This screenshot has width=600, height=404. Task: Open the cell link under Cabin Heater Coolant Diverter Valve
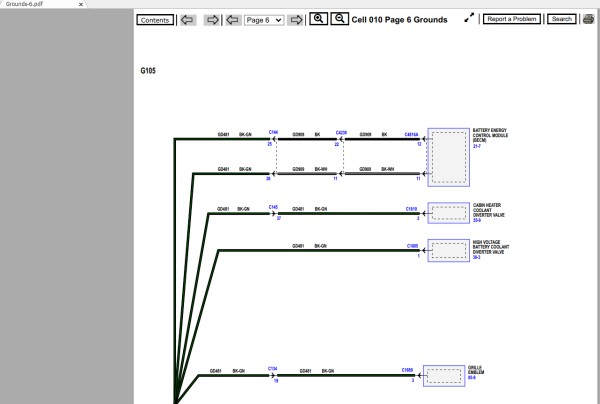point(476,220)
